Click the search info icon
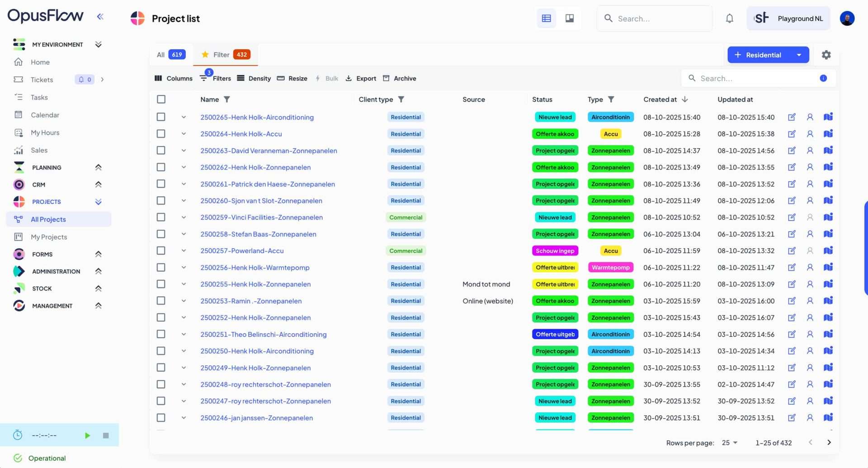 click(x=823, y=78)
